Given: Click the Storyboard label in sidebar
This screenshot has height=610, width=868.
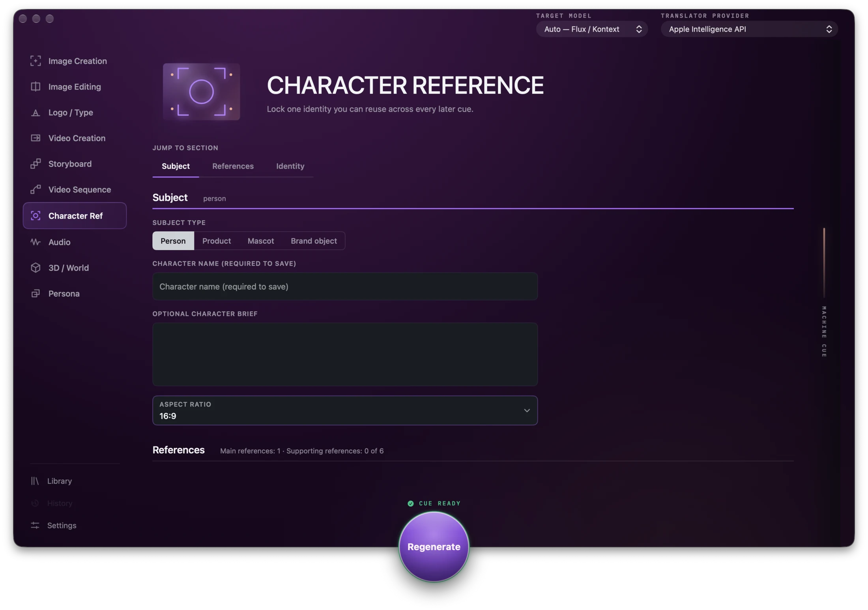Looking at the screenshot, I should tap(70, 164).
